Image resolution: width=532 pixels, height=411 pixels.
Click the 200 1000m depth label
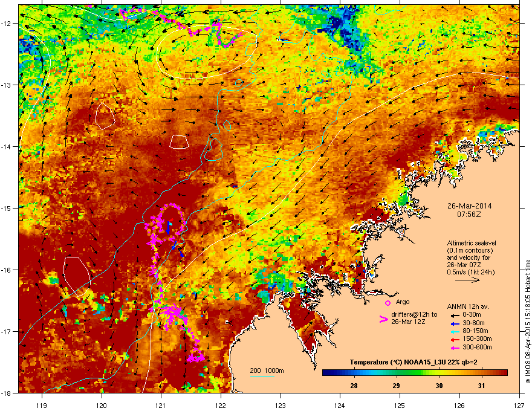[267, 371]
